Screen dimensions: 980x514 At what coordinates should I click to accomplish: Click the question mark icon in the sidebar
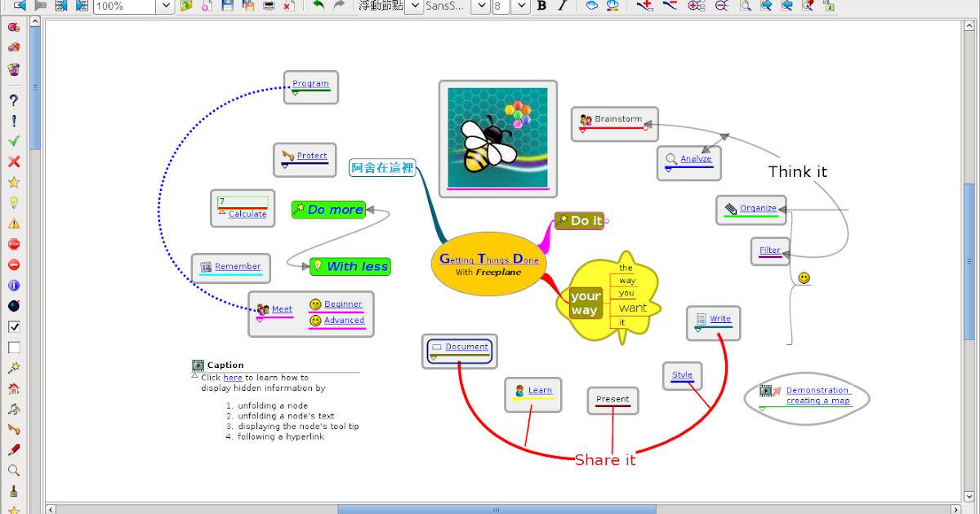tap(13, 100)
